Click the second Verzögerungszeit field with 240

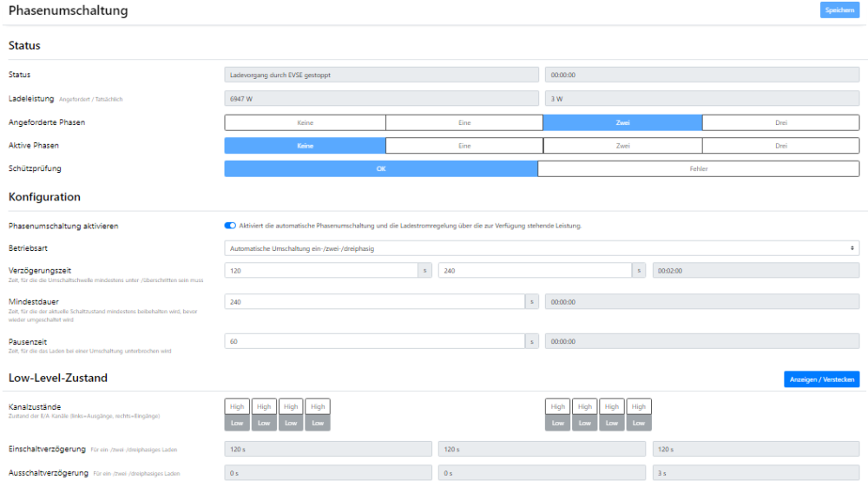(x=534, y=271)
